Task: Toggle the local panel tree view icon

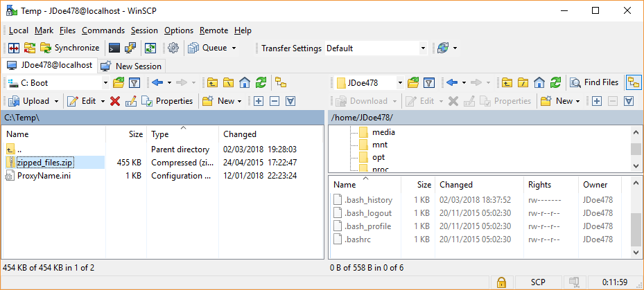Action: click(x=281, y=83)
